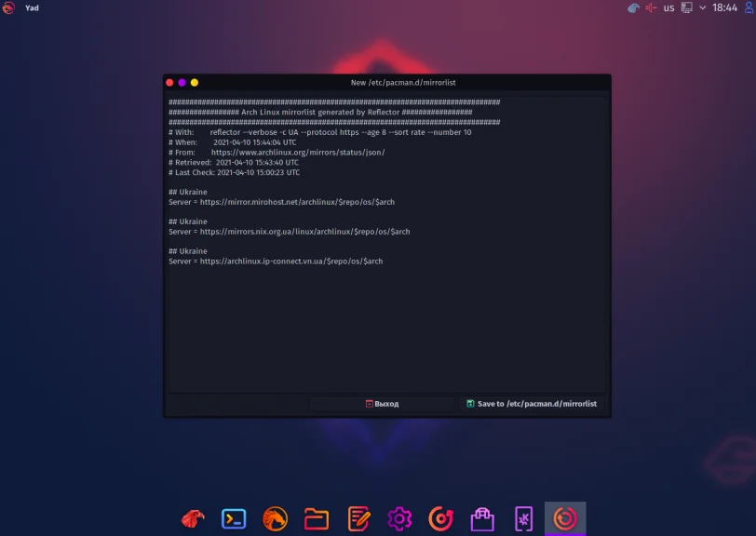This screenshot has height=536, width=756.
Task: Select the active Reflector icon in the dock
Action: coord(564,518)
